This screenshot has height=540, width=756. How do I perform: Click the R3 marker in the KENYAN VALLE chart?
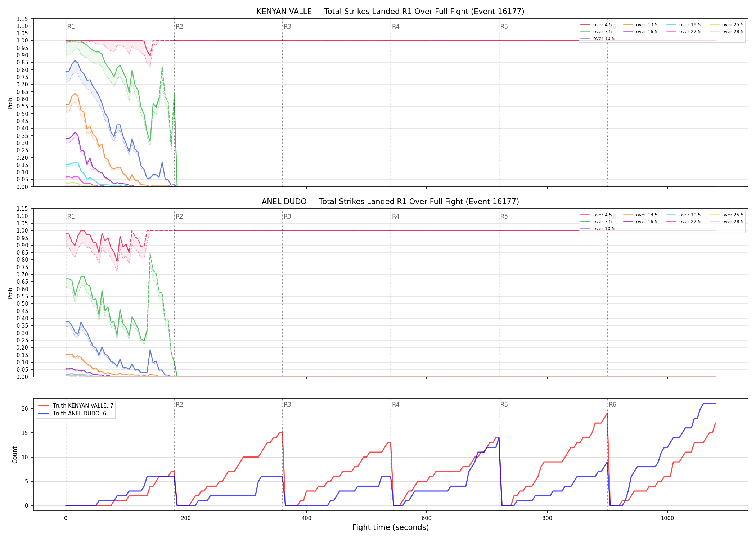pos(287,27)
